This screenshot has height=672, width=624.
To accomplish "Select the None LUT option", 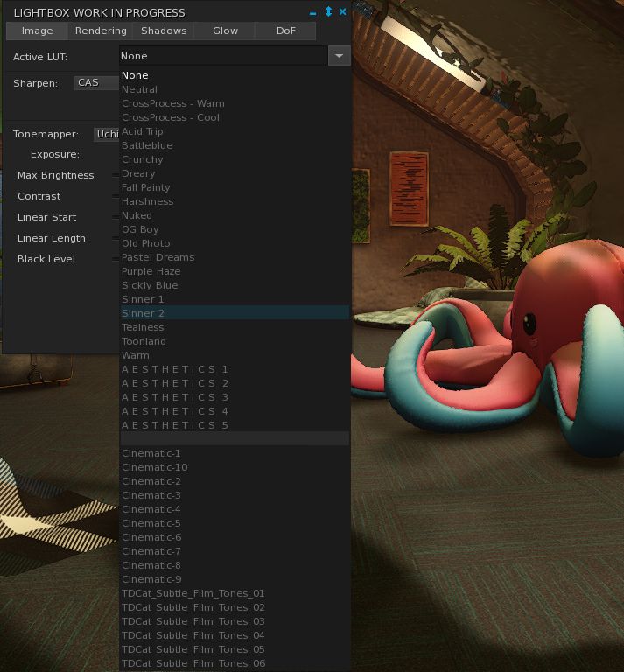I will (x=235, y=75).
